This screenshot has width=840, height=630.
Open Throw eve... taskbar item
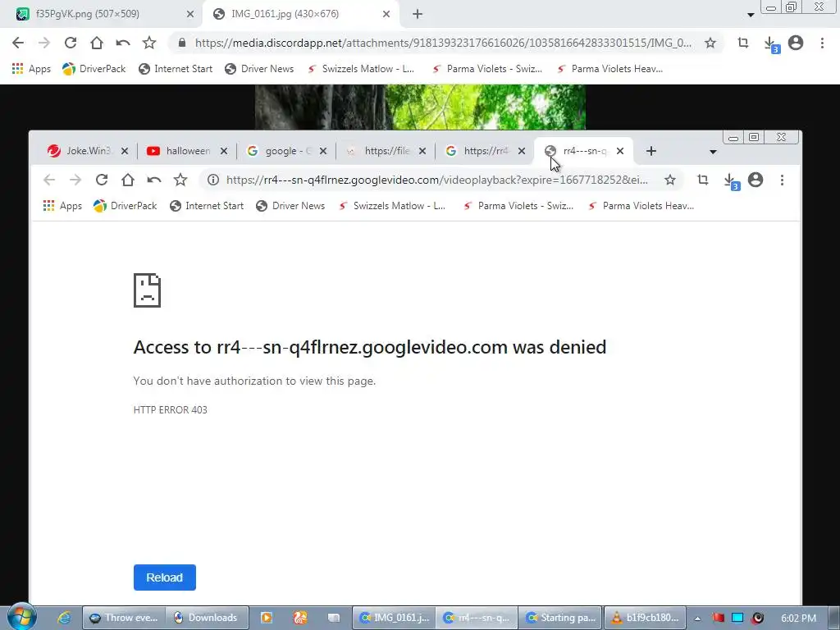pyautogui.click(x=124, y=618)
